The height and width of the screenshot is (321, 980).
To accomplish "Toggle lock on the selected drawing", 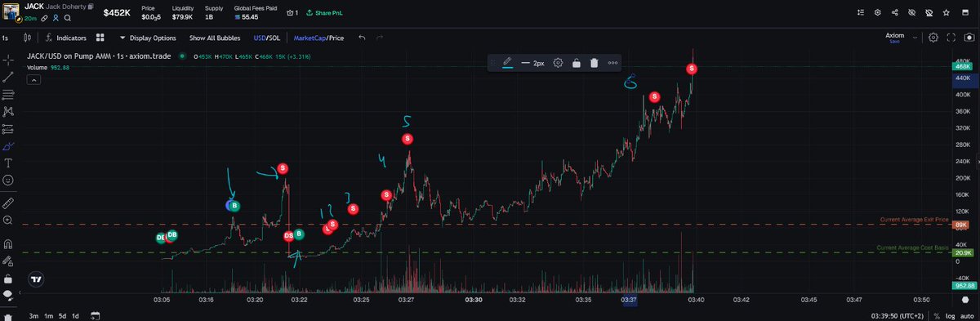I will (x=576, y=63).
